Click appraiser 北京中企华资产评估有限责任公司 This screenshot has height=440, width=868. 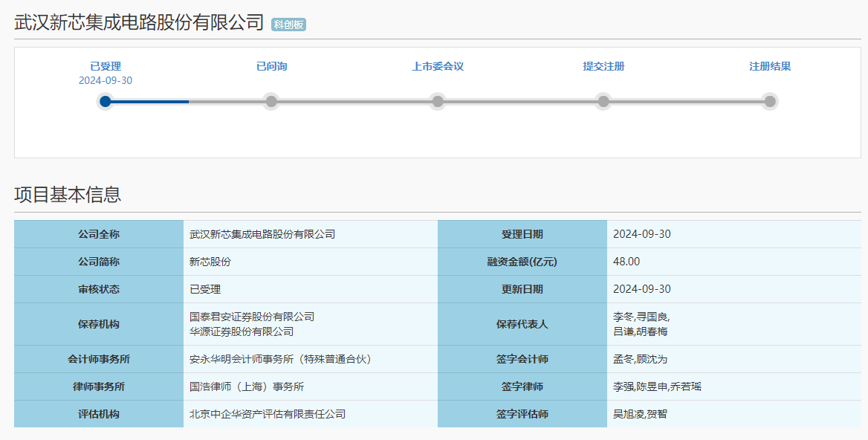(268, 414)
